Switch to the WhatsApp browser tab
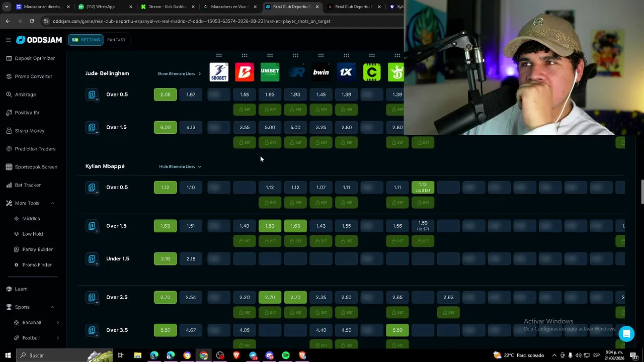Image resolution: width=644 pixels, height=362 pixels. click(x=105, y=7)
